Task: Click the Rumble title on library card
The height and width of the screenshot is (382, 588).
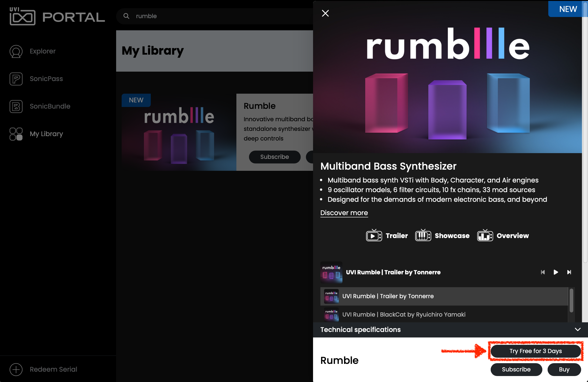Action: click(x=259, y=106)
